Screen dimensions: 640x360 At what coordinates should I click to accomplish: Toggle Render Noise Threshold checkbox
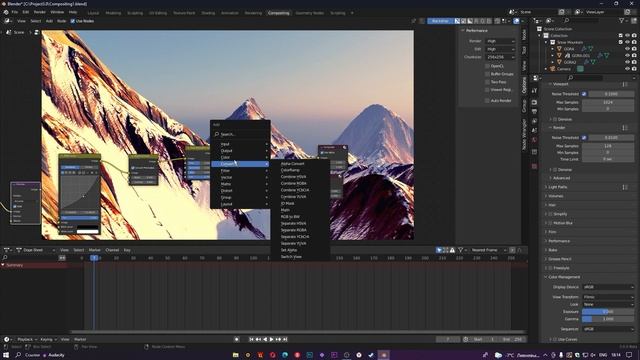584,138
